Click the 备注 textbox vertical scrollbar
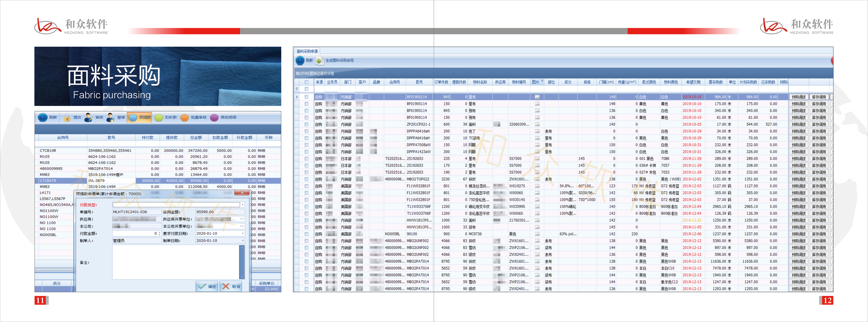The image size is (868, 322). coord(242,262)
